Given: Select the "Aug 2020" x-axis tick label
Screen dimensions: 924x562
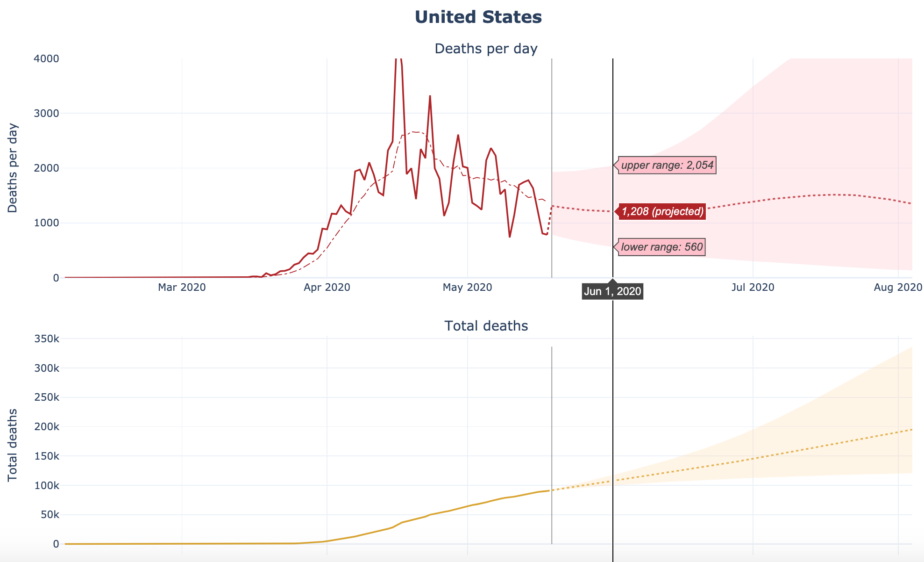Looking at the screenshot, I should pyautogui.click(x=898, y=288).
